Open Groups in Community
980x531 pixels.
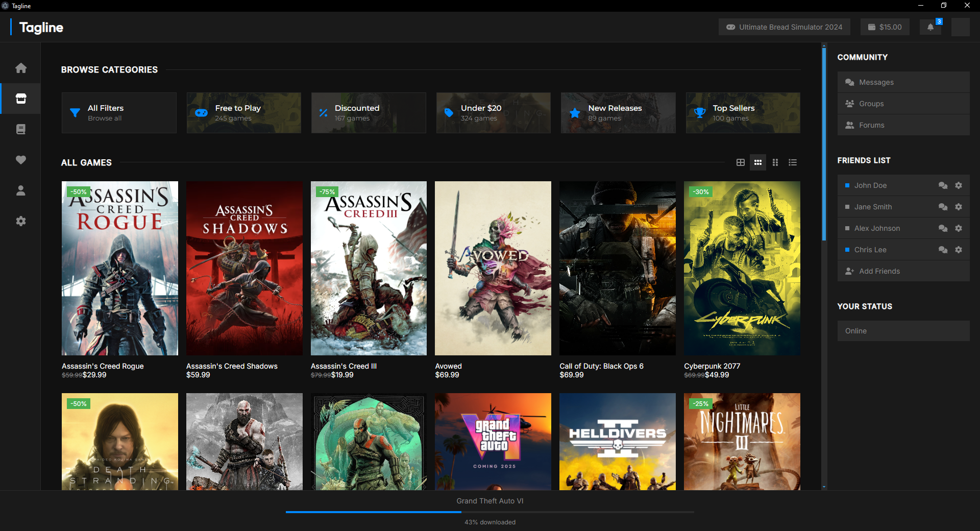tap(903, 104)
